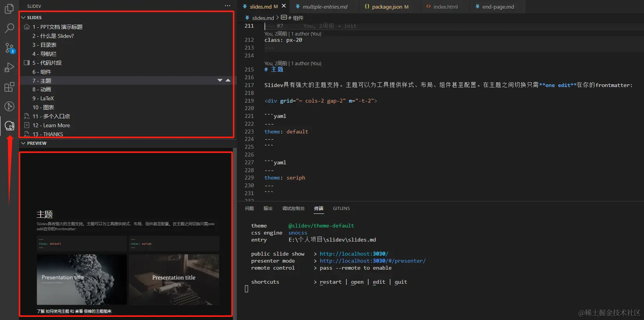This screenshot has width=644, height=320.
Task: Select the Slidev activity bar icon
Action: [x=9, y=126]
